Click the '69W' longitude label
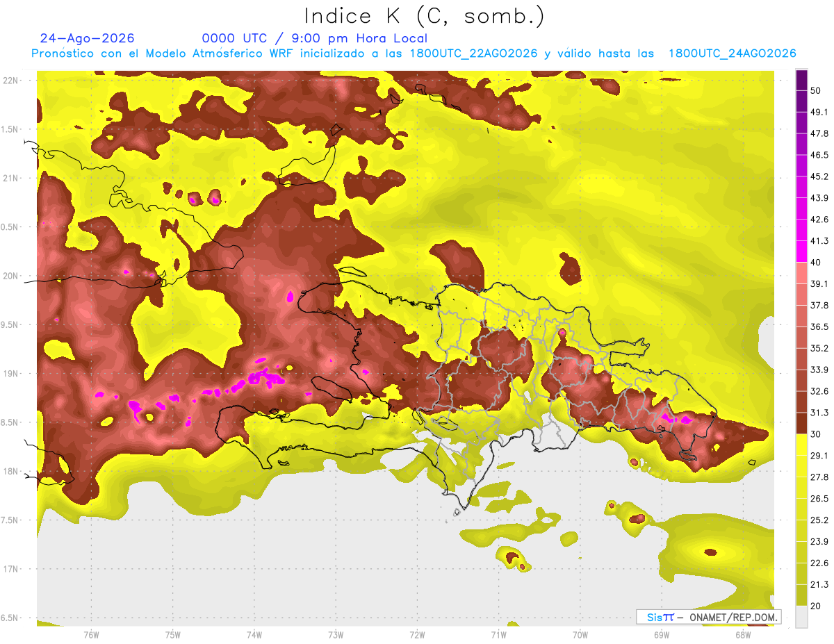 coord(662,635)
